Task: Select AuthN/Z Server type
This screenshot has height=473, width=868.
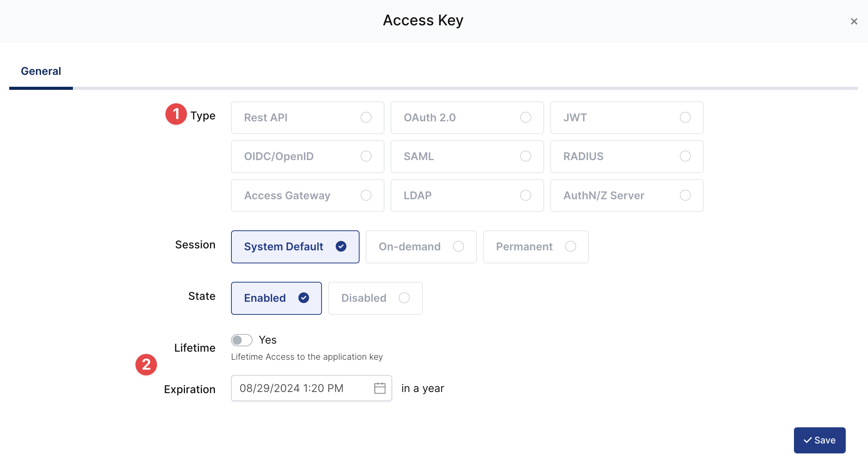Action: 626,196
